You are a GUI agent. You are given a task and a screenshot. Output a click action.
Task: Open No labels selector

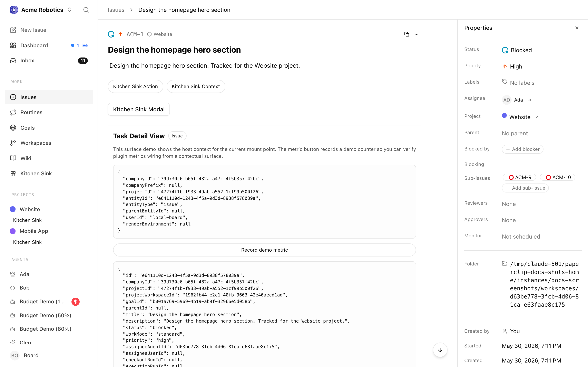tap(518, 83)
